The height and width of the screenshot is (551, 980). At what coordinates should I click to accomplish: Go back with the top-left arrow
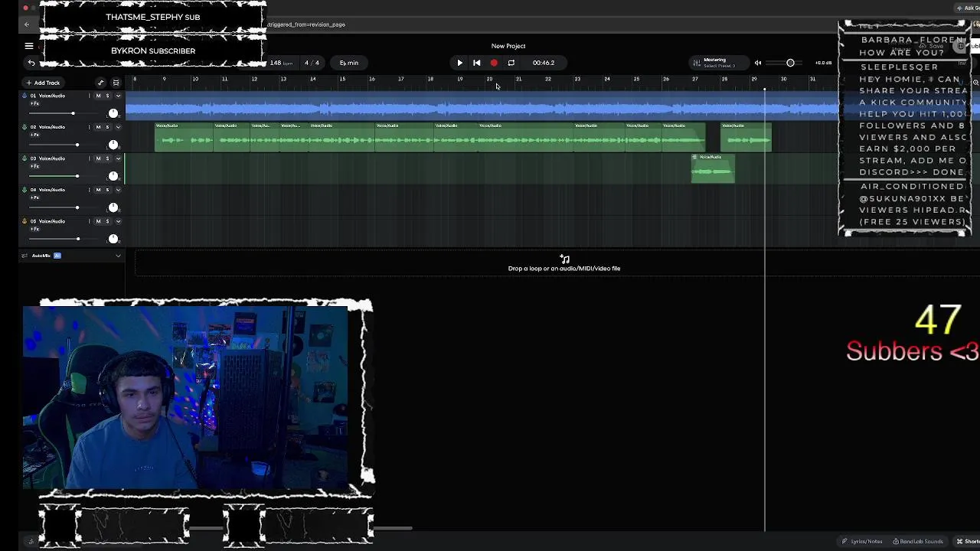click(x=27, y=24)
